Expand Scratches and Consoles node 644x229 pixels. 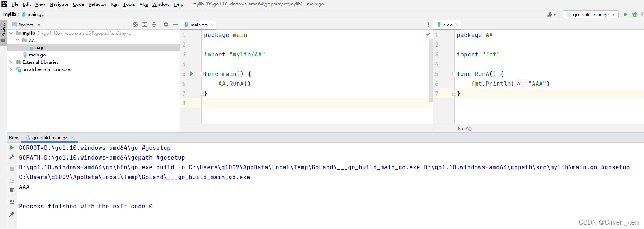pyautogui.click(x=11, y=69)
